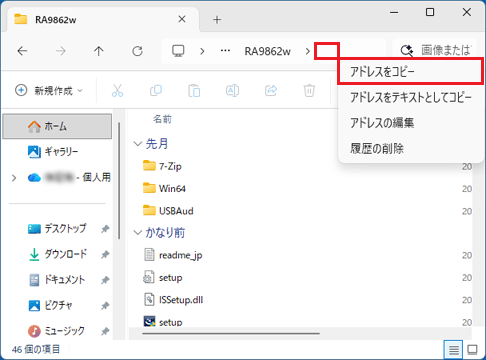Screen dimensions: 486x360
Task: Open デスクトップ quick access folder
Action: point(57,229)
